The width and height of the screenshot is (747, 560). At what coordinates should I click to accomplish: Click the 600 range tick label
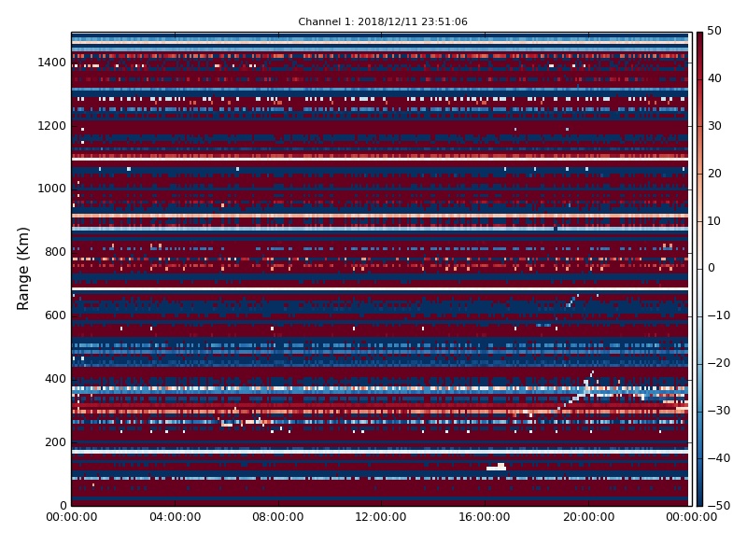tap(55, 315)
